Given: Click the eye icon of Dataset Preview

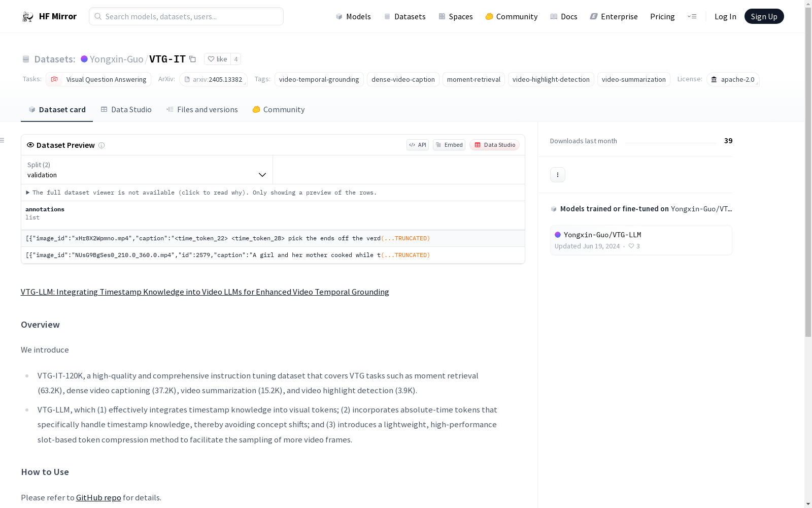Looking at the screenshot, I should (x=30, y=145).
